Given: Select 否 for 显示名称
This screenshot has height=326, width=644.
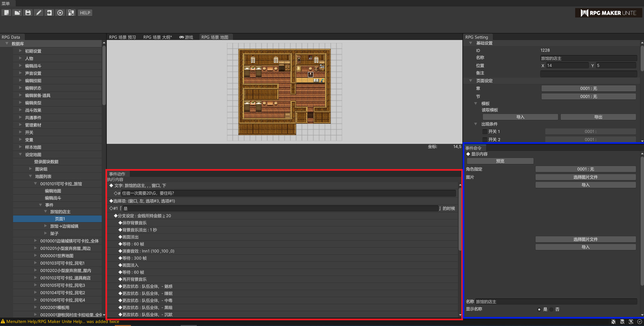Looking at the screenshot, I should pos(551,309).
